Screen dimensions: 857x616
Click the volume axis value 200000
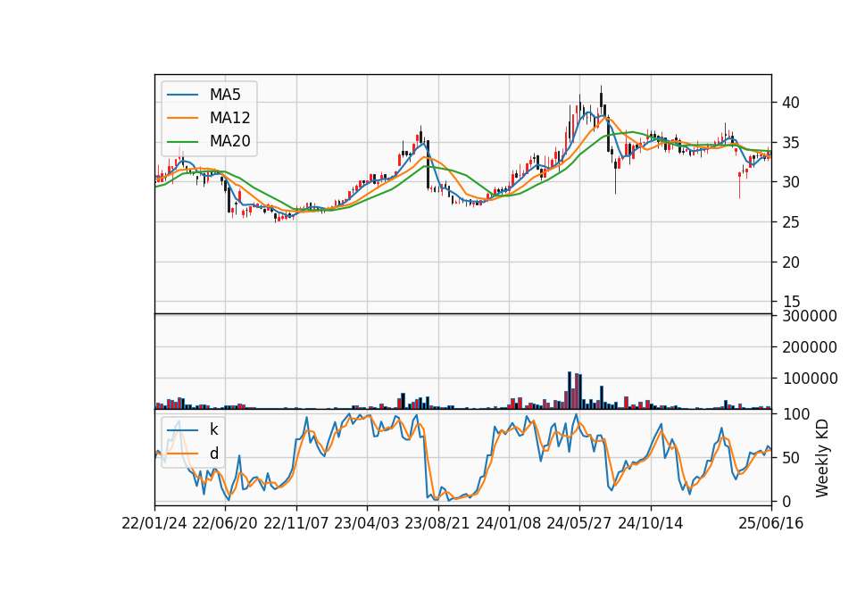810,347
